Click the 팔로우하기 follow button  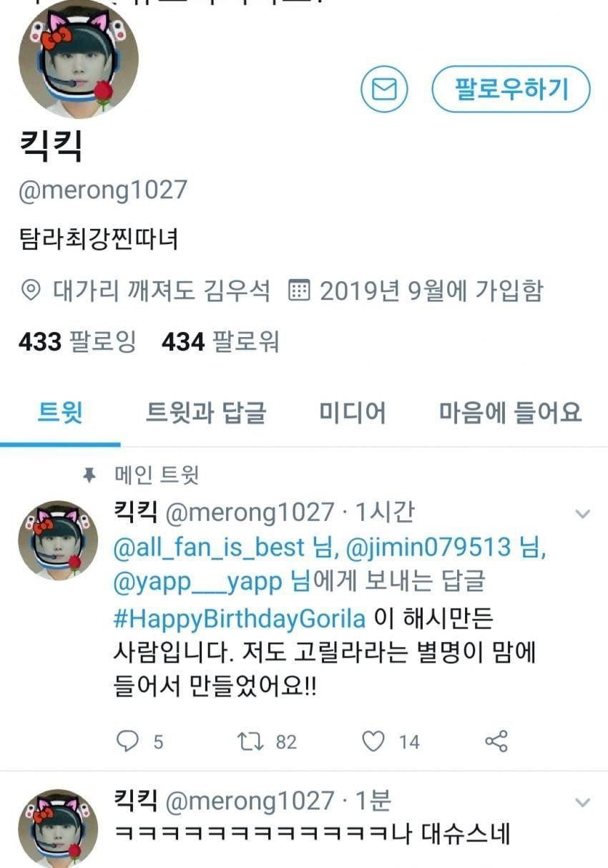coord(511,89)
